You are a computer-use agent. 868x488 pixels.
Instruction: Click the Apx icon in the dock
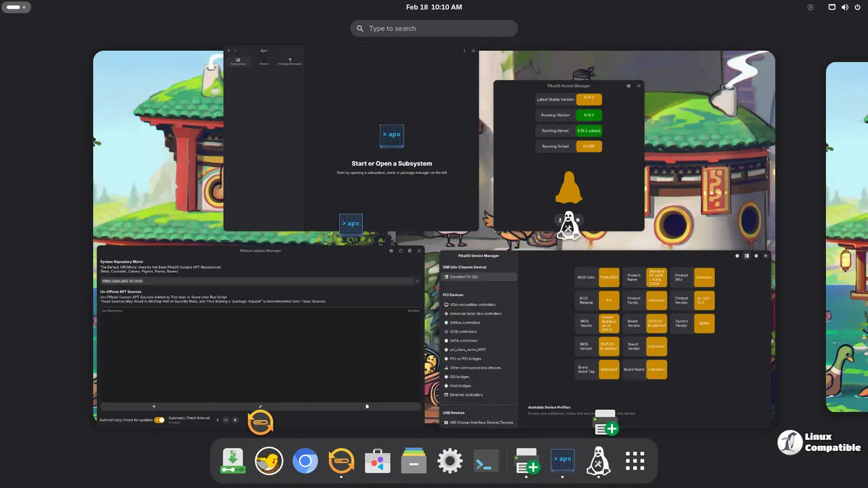click(562, 462)
